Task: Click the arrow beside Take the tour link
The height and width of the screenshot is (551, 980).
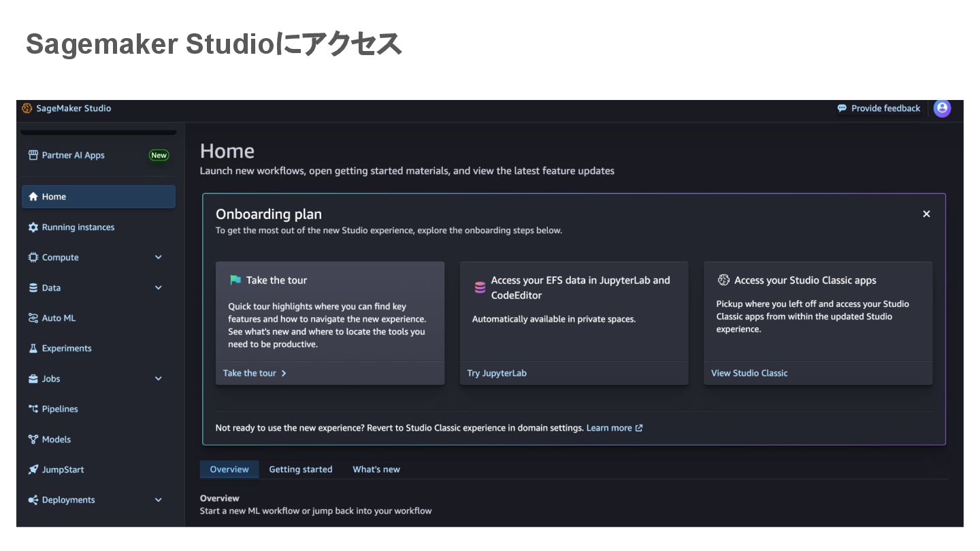Action: pyautogui.click(x=284, y=373)
